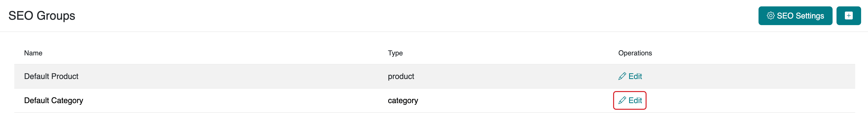Click the Name column header
Viewport: 868px width, 126px height.
pyautogui.click(x=33, y=53)
